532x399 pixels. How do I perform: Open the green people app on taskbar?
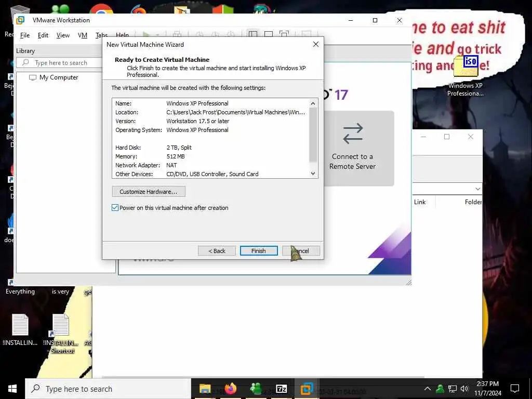point(256,389)
